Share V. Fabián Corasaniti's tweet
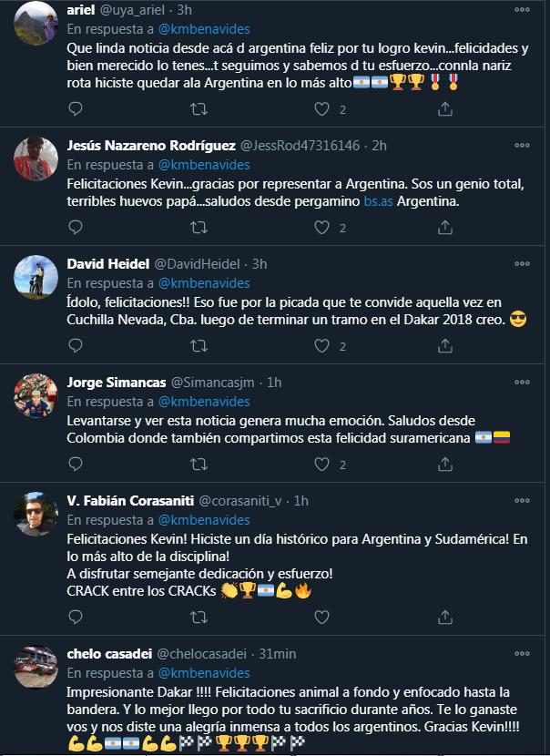 (445, 618)
